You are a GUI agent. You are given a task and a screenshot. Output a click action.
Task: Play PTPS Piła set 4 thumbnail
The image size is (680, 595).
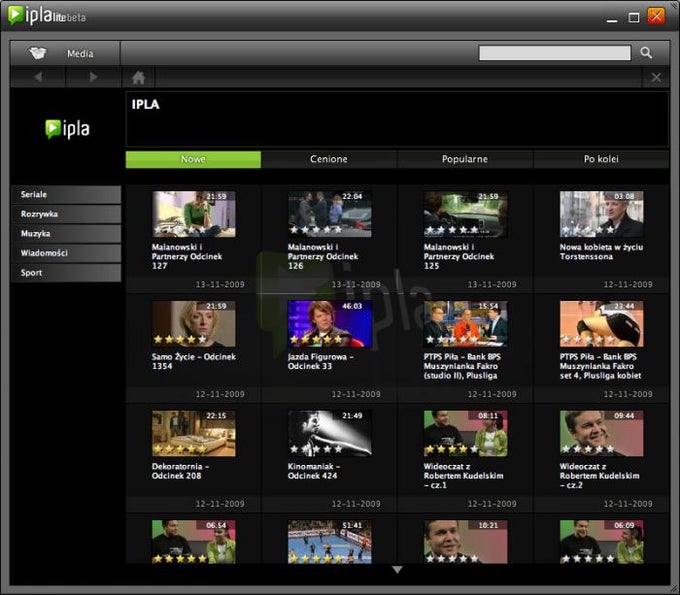(x=602, y=324)
